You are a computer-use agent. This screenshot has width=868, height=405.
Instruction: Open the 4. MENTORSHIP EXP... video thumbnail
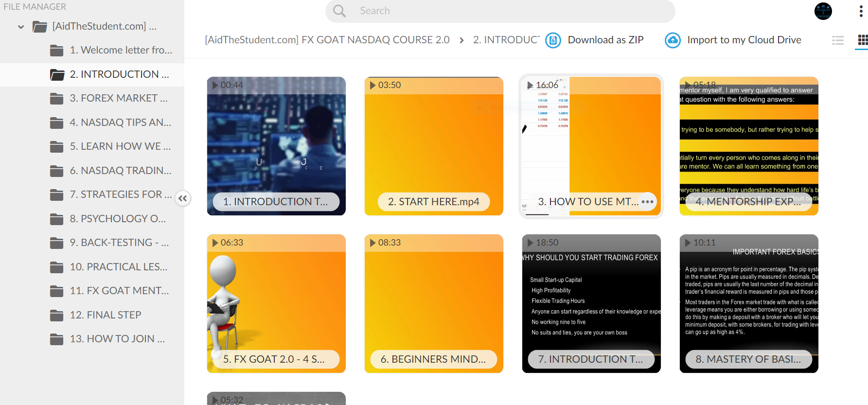click(x=749, y=146)
